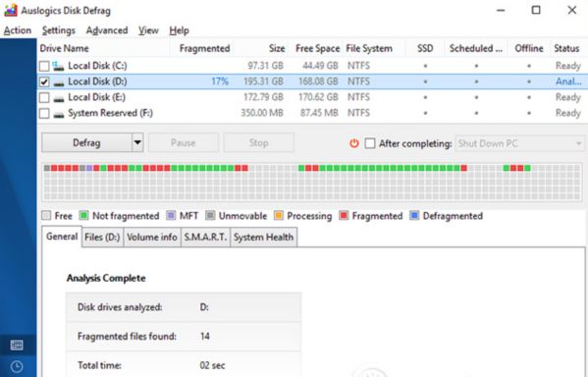
Task: Sort by Free Space column header
Action: (x=318, y=48)
